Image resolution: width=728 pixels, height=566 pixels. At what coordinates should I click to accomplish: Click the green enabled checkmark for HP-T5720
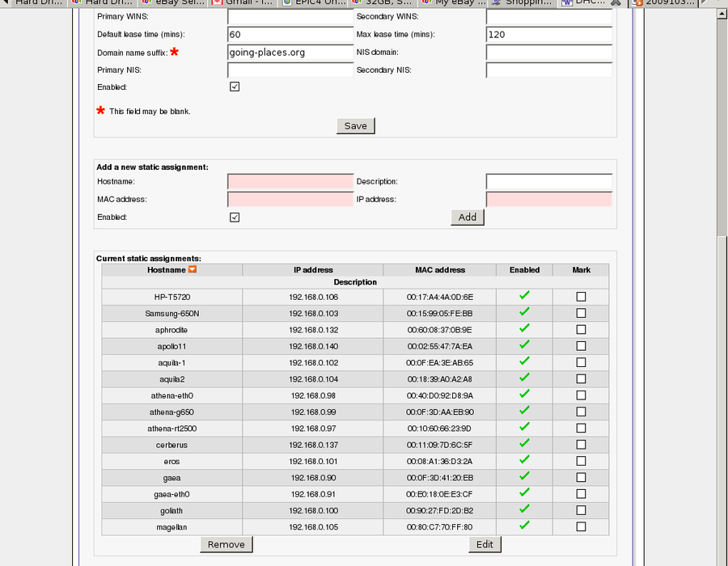pos(524,295)
